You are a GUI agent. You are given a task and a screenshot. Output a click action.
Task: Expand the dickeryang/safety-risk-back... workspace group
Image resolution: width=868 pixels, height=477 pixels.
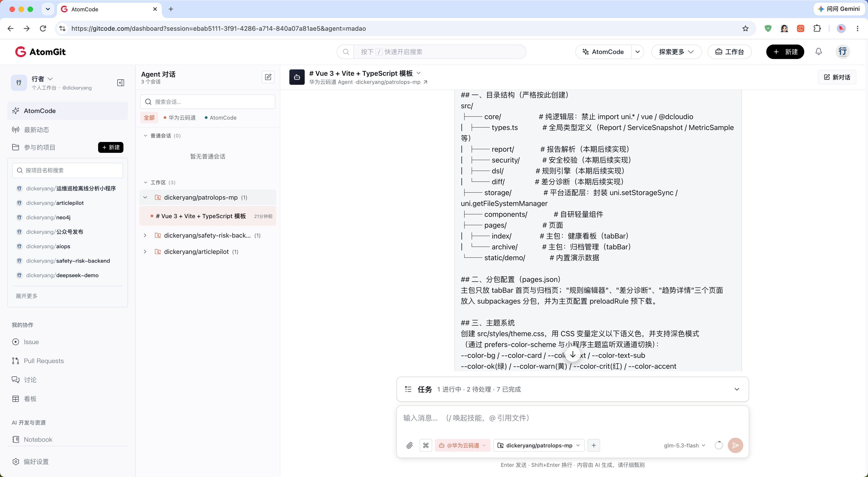tap(145, 235)
